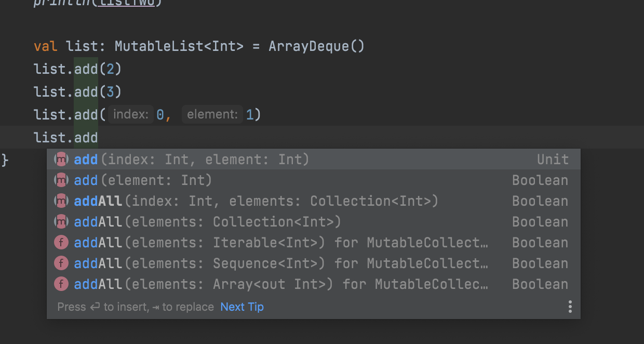Click the literal 0 after the index hint
The width and height of the screenshot is (644, 344).
click(160, 114)
